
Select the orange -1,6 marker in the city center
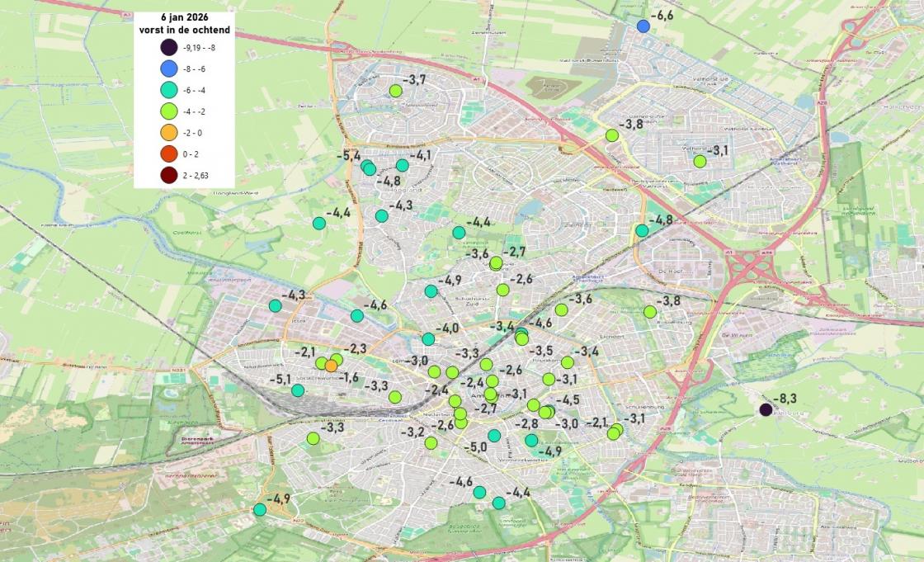pyautogui.click(x=331, y=366)
